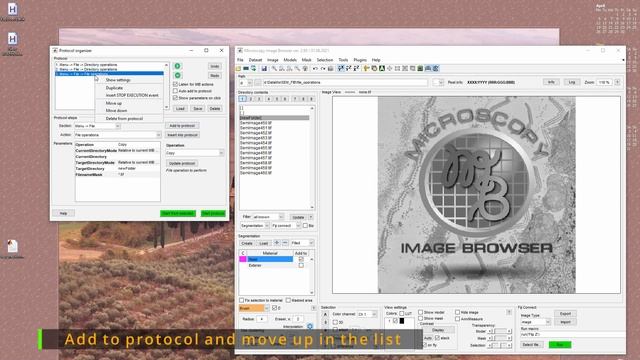Click Start from selected button

pyautogui.click(x=178, y=213)
